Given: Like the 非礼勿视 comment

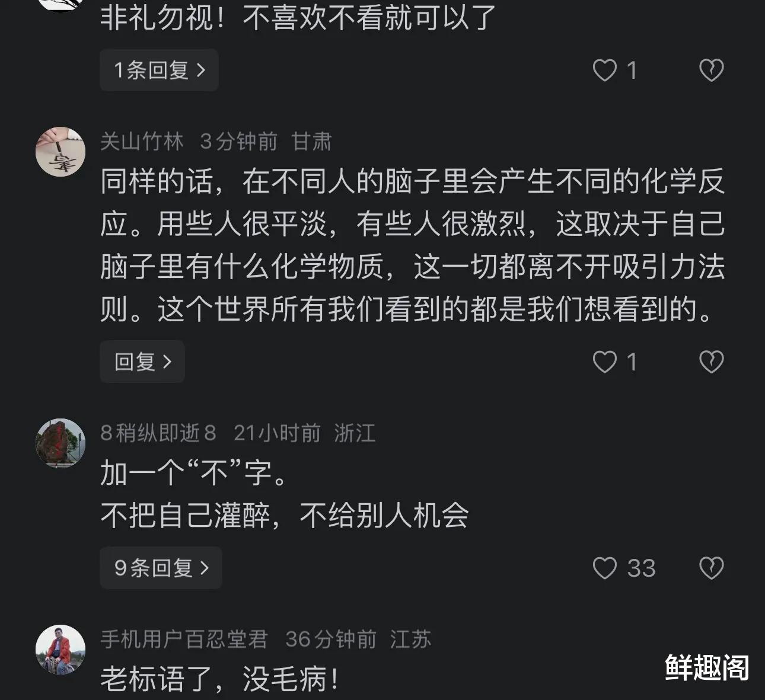Looking at the screenshot, I should click(605, 71).
